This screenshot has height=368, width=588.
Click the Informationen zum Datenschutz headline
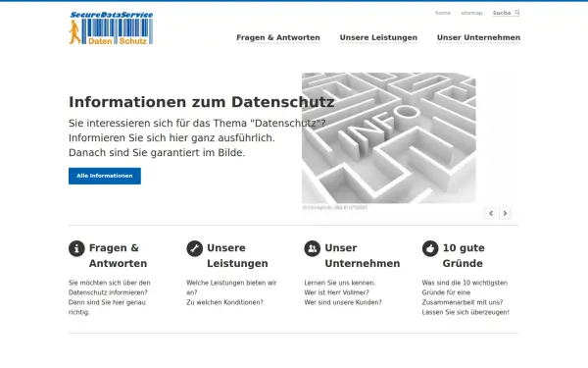click(201, 102)
